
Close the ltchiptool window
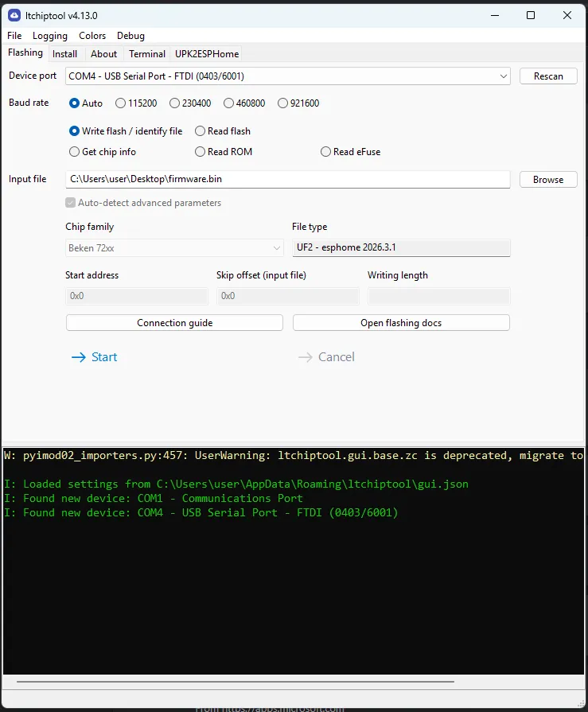567,15
